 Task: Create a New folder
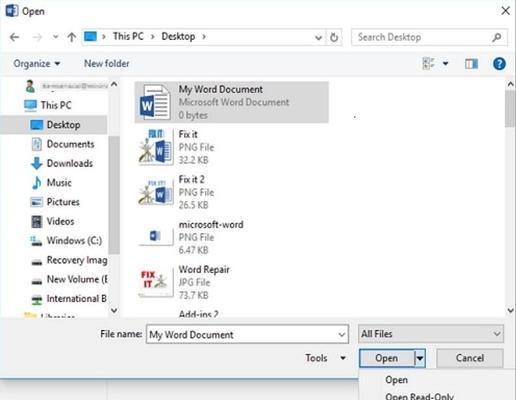107,63
